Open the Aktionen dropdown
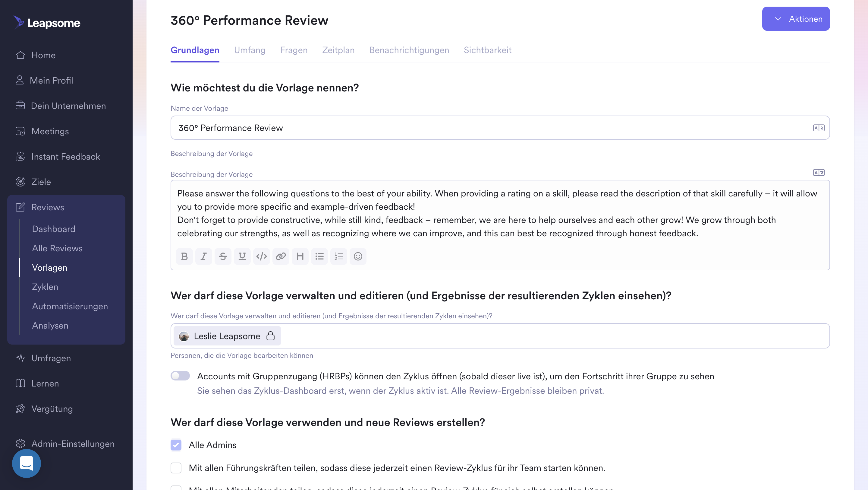868x490 pixels. pos(796,19)
